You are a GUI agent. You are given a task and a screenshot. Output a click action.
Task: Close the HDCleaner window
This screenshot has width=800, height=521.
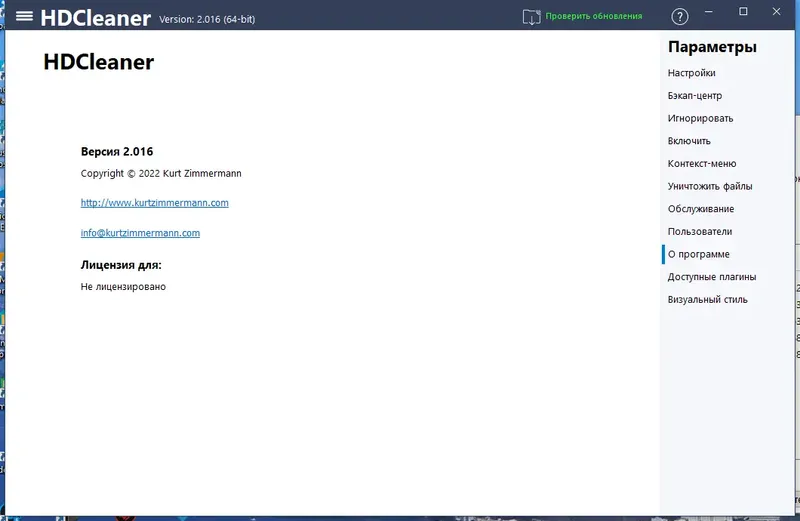pyautogui.click(x=776, y=11)
